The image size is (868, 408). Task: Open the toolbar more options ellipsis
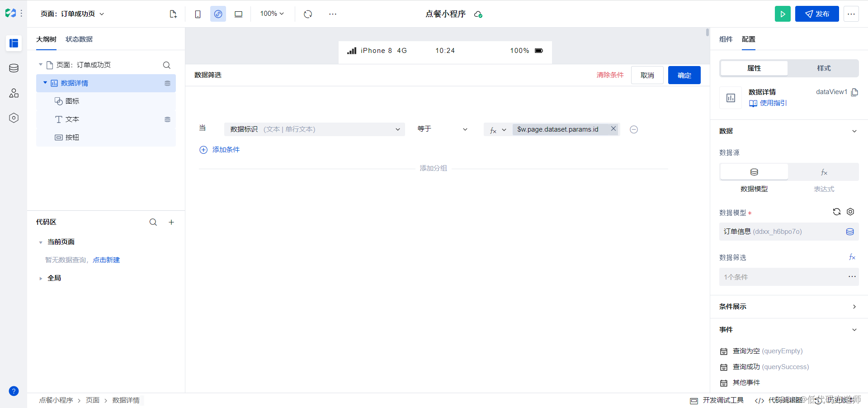coord(333,14)
